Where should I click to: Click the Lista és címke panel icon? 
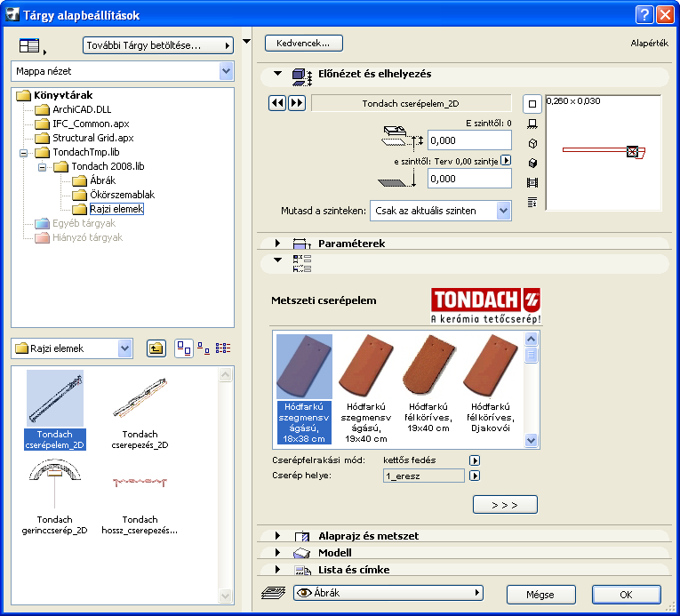[x=303, y=570]
